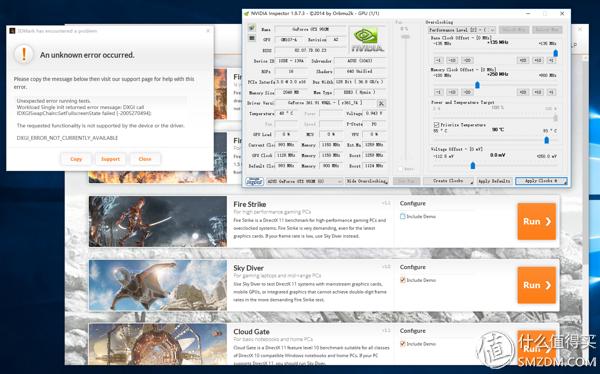Viewport: 600px width, 374px height.
Task: Click the lower icon left of the GPU field
Action: [x=252, y=38]
